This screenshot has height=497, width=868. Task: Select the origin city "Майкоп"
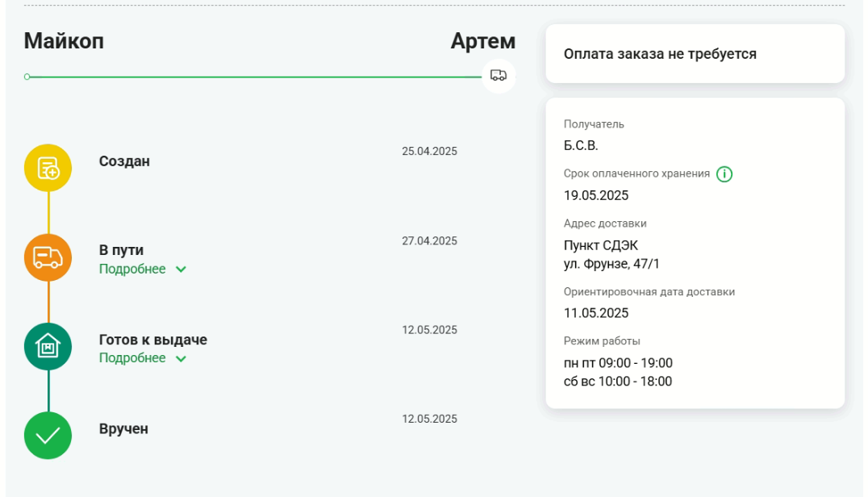[x=64, y=40]
